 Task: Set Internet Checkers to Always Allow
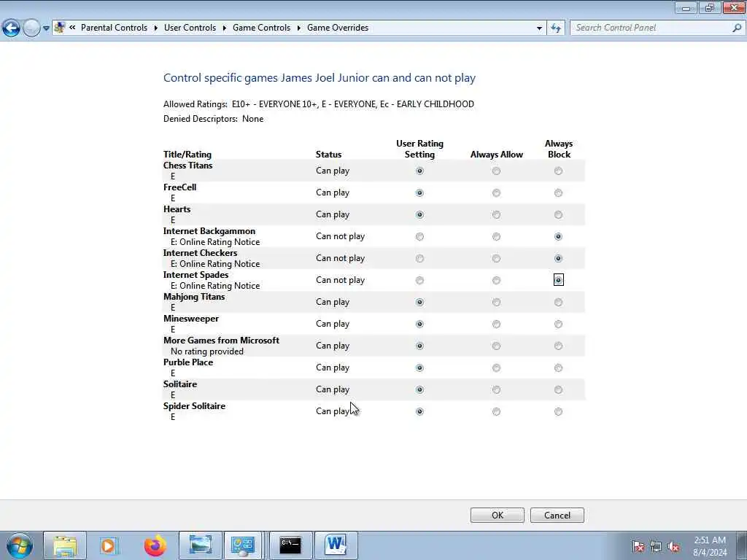point(496,259)
